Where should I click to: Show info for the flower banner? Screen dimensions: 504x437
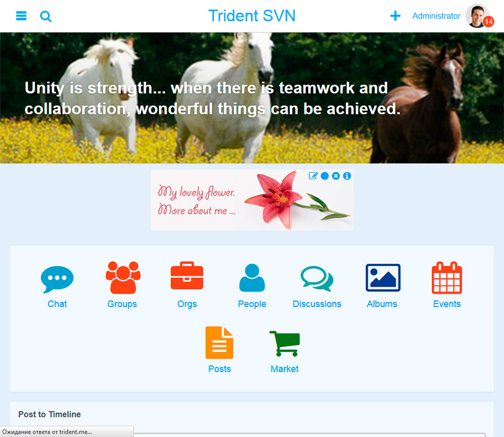tap(347, 176)
